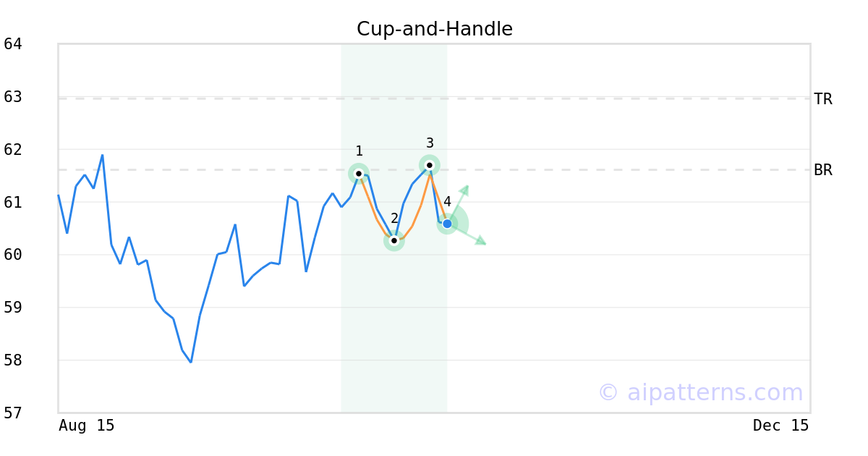Click the 57 price axis label
This screenshot has height=456, width=868.
pyautogui.click(x=13, y=413)
